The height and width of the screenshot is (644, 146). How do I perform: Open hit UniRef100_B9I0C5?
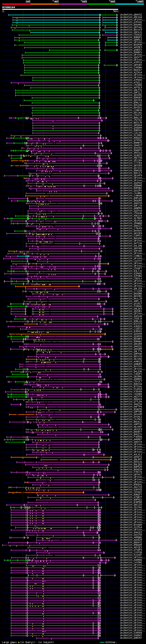(x=131, y=30)
